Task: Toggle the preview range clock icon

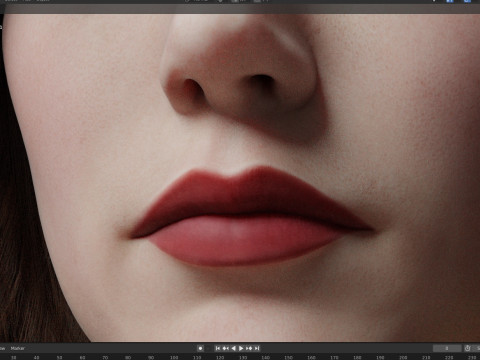Action: click(x=468, y=348)
